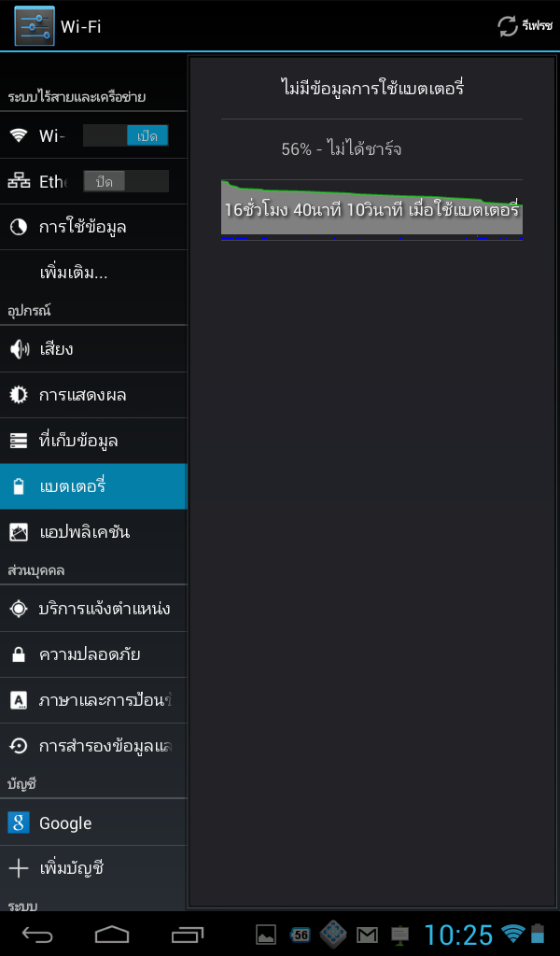Add a new account (เพิ่มบัญชี)
560x956 pixels.
tap(93, 867)
